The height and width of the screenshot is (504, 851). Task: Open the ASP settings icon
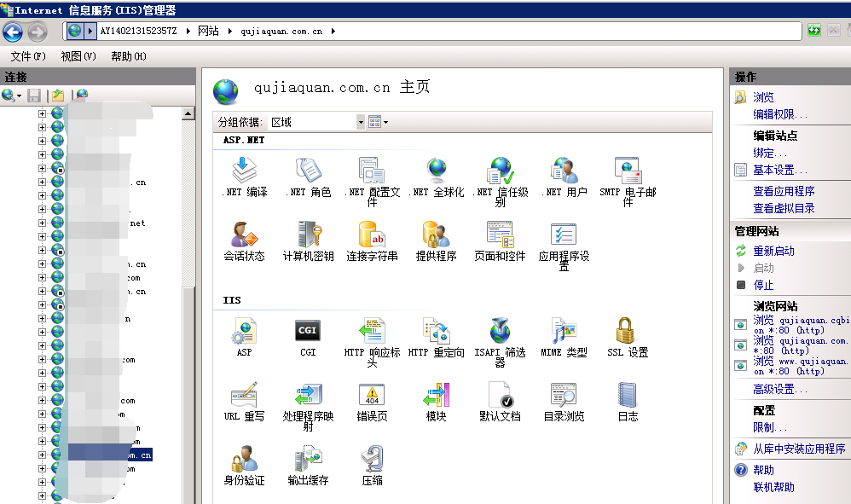pos(244,337)
